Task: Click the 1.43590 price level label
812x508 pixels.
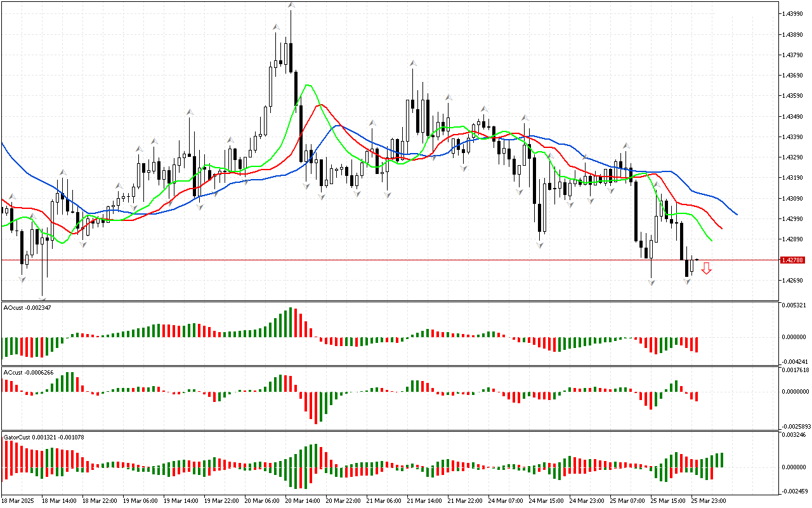Action: point(793,96)
